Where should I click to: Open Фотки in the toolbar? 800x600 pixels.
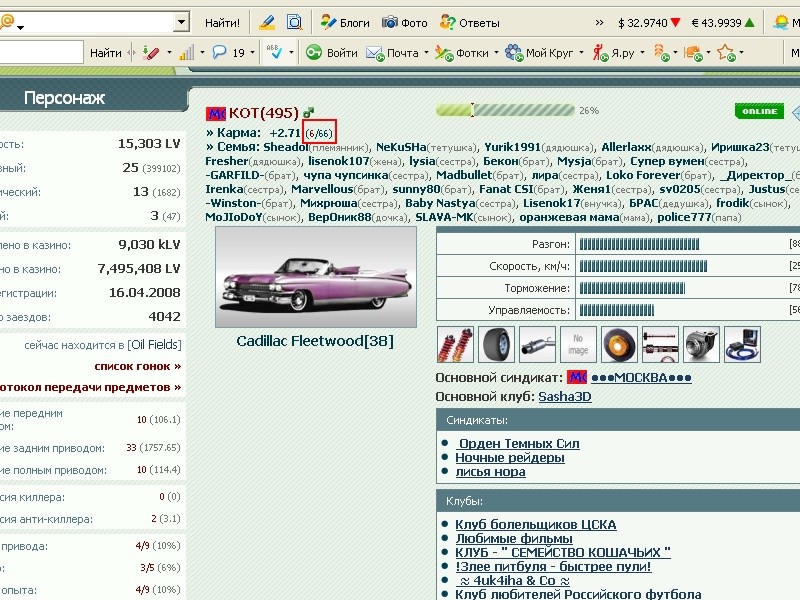click(462, 53)
